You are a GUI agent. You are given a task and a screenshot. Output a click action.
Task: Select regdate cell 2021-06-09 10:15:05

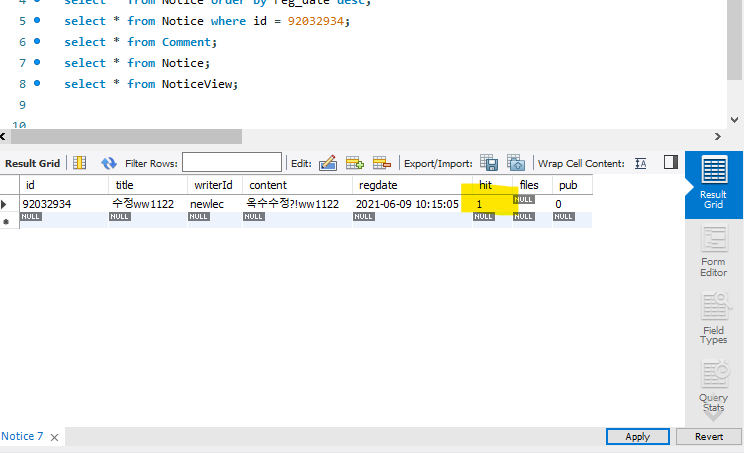[412, 204]
